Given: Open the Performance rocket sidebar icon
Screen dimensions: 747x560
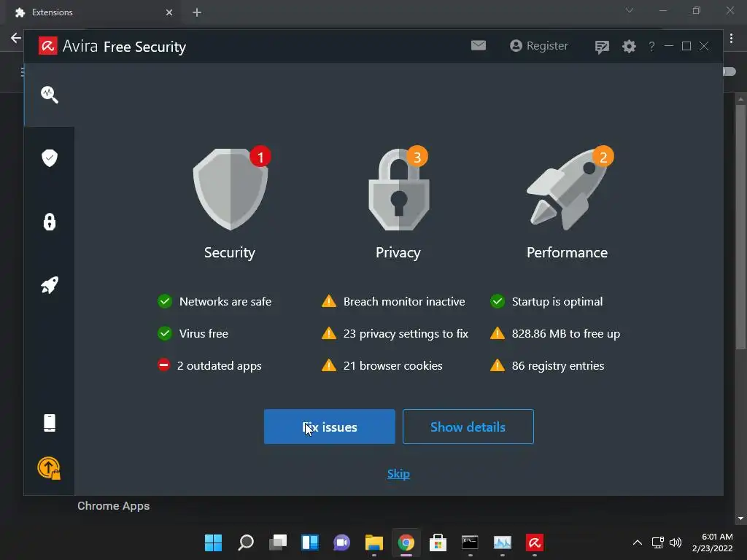Looking at the screenshot, I should pyautogui.click(x=50, y=285).
